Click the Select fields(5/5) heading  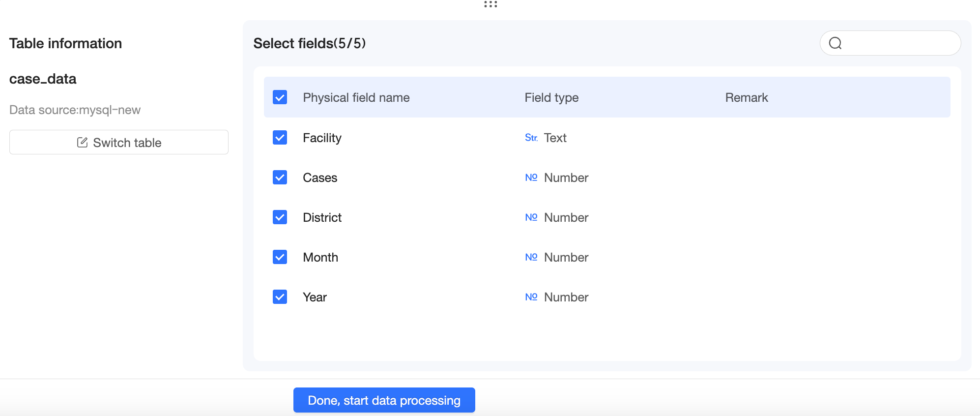(x=310, y=43)
